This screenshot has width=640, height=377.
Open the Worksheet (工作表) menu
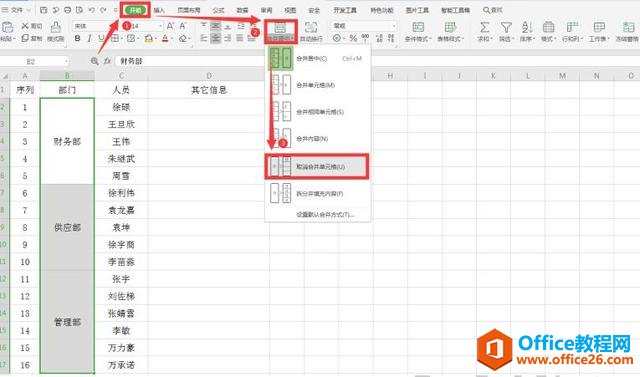pos(599,31)
